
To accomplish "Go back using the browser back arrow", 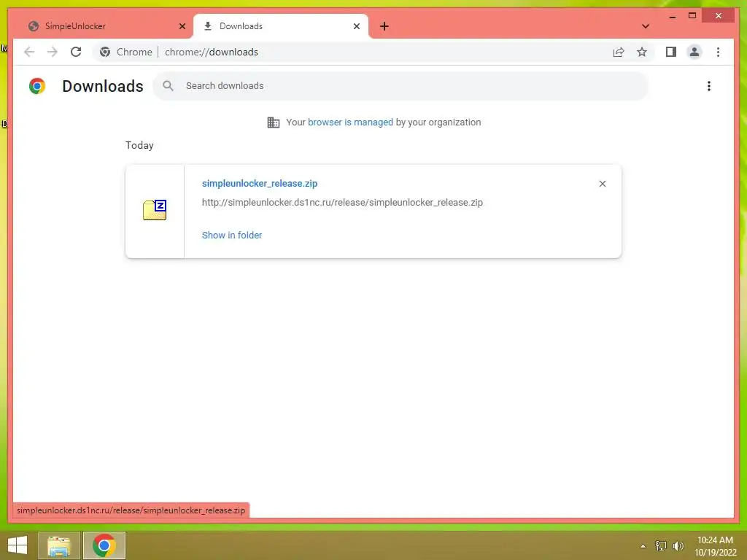I will (29, 52).
